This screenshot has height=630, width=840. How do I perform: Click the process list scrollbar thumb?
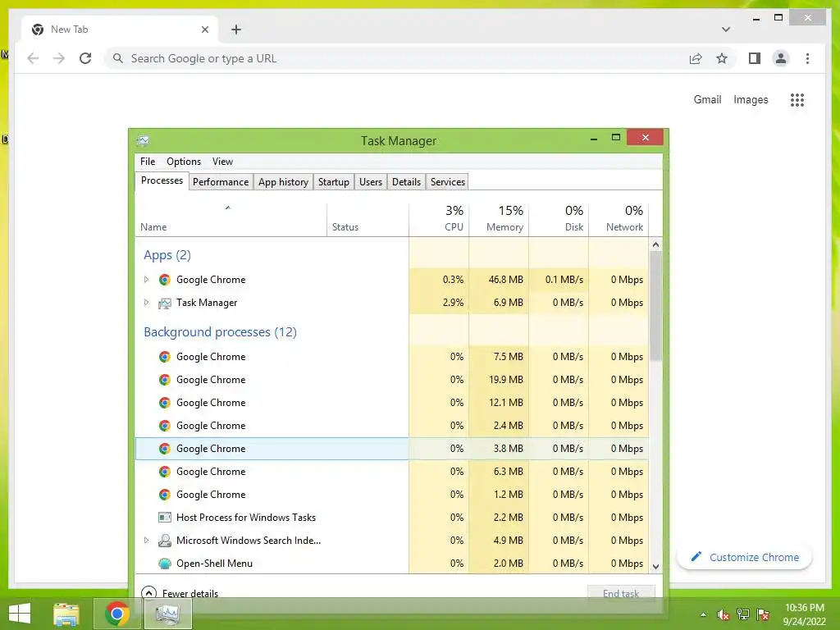655,306
